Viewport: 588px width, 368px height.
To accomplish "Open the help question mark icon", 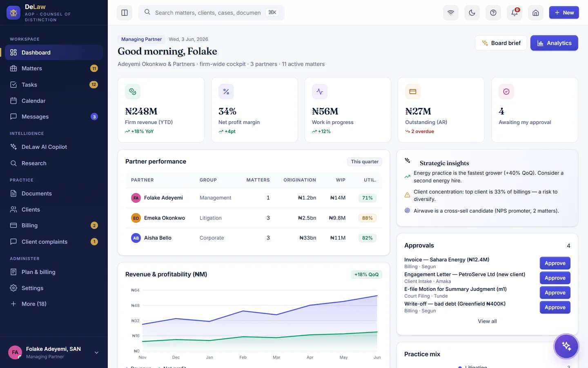I will coord(493,13).
